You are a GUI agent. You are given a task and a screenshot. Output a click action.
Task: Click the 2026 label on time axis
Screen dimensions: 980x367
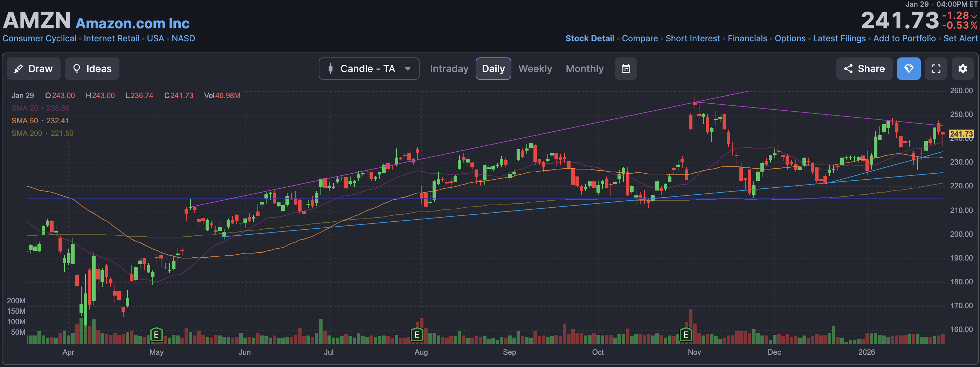[866, 352]
